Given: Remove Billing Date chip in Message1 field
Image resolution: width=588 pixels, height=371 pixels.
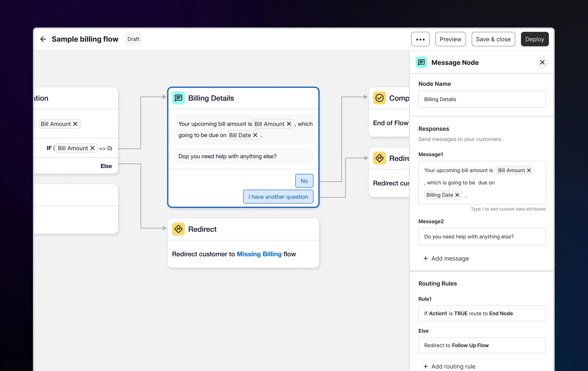Looking at the screenshot, I should coord(457,195).
